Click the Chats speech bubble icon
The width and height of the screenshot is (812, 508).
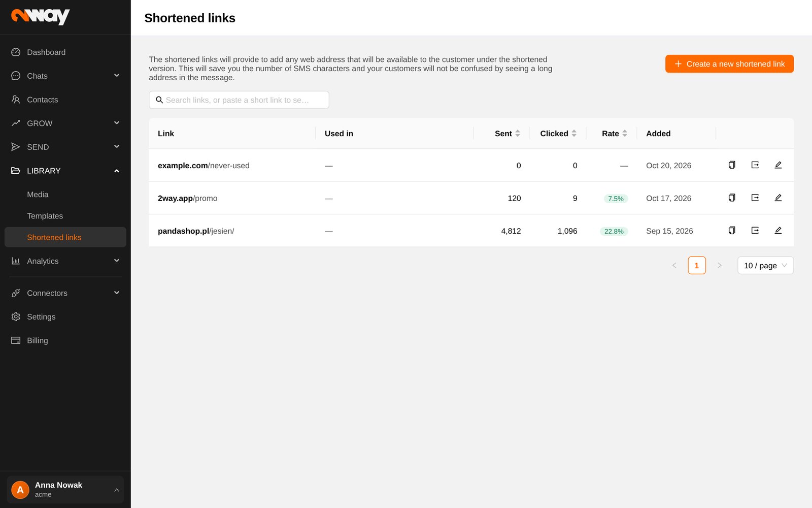click(x=16, y=76)
